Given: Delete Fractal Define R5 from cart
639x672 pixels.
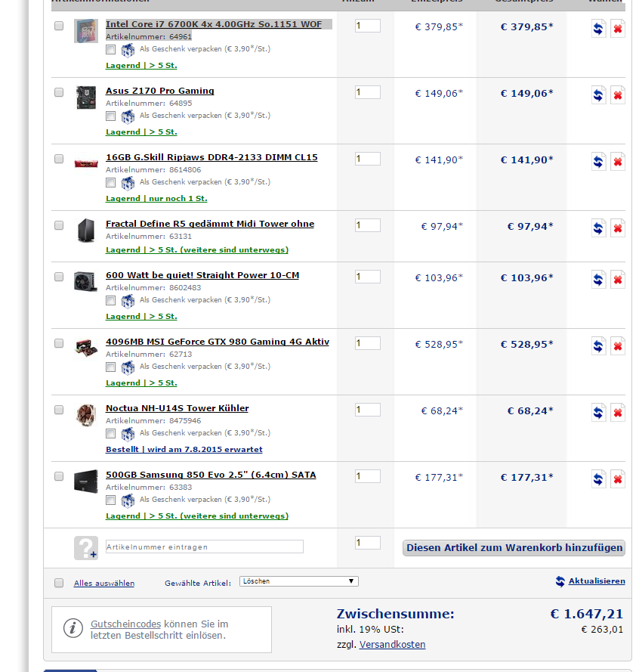Looking at the screenshot, I should tap(618, 228).
